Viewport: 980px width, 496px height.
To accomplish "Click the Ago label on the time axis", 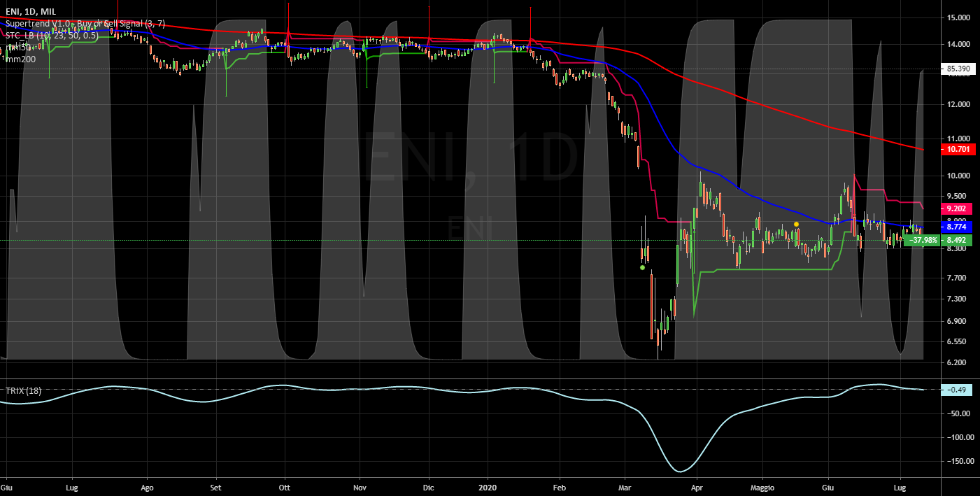I will [x=147, y=486].
